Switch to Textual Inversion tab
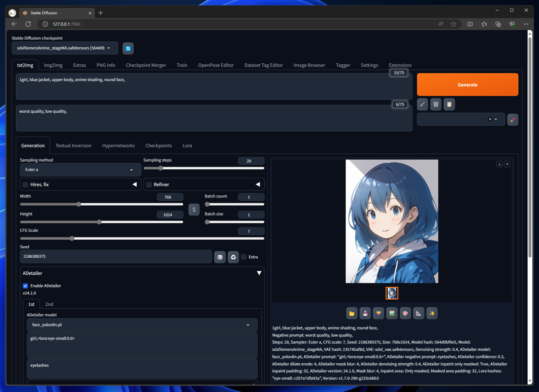This screenshot has height=392, width=539. (x=73, y=145)
